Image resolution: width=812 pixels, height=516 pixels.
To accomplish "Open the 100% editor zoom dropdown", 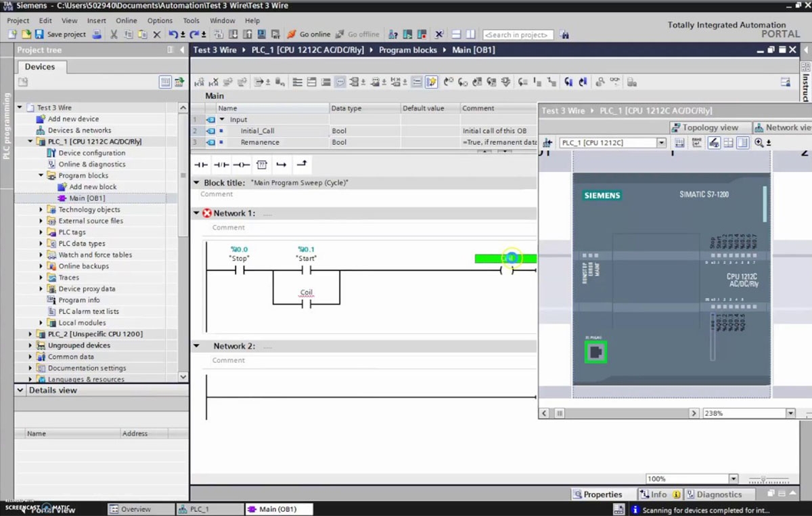I will pyautogui.click(x=733, y=479).
